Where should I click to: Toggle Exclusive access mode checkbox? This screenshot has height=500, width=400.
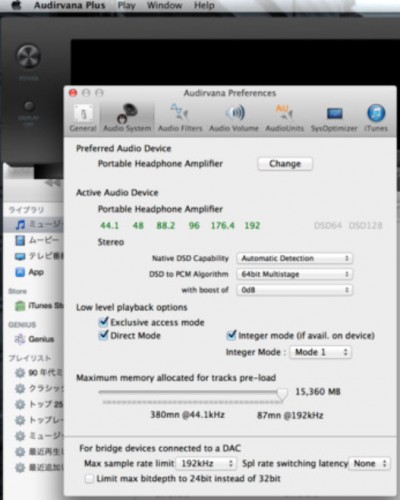pos(104,322)
